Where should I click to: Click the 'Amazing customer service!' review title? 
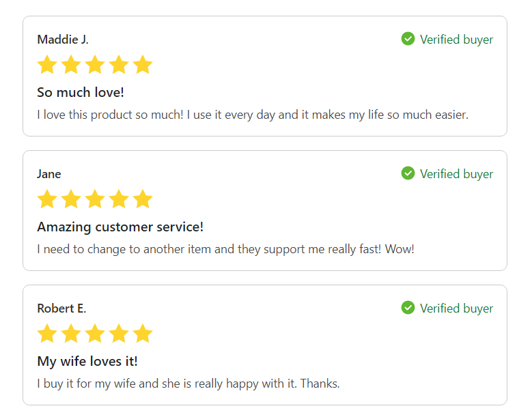tap(120, 227)
